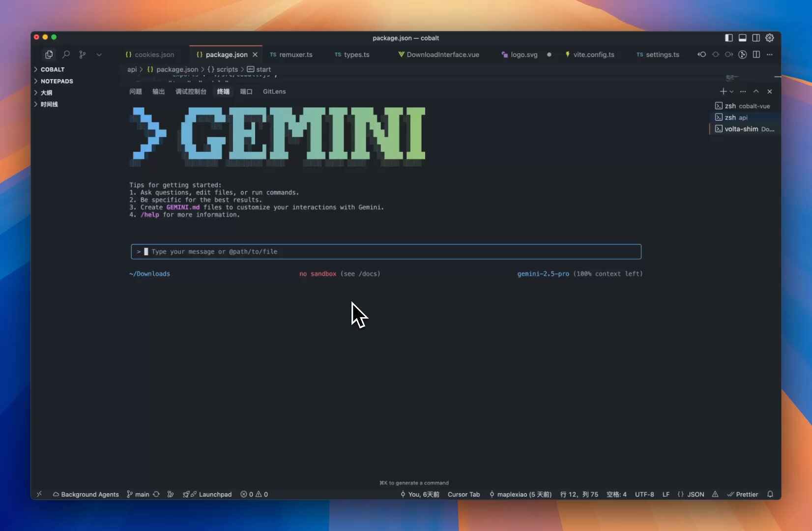Open Background Agents in status bar
Image resolution: width=812 pixels, height=531 pixels.
pos(86,494)
